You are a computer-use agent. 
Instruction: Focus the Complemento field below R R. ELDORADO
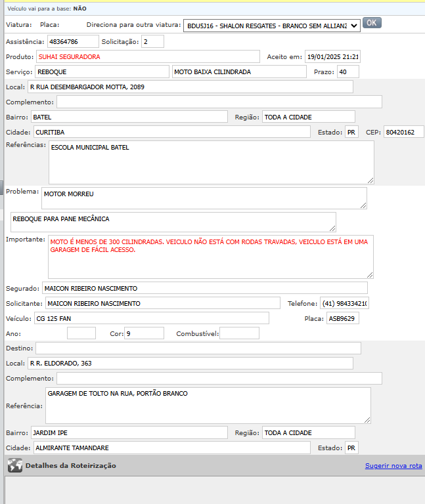pyautogui.click(x=219, y=378)
